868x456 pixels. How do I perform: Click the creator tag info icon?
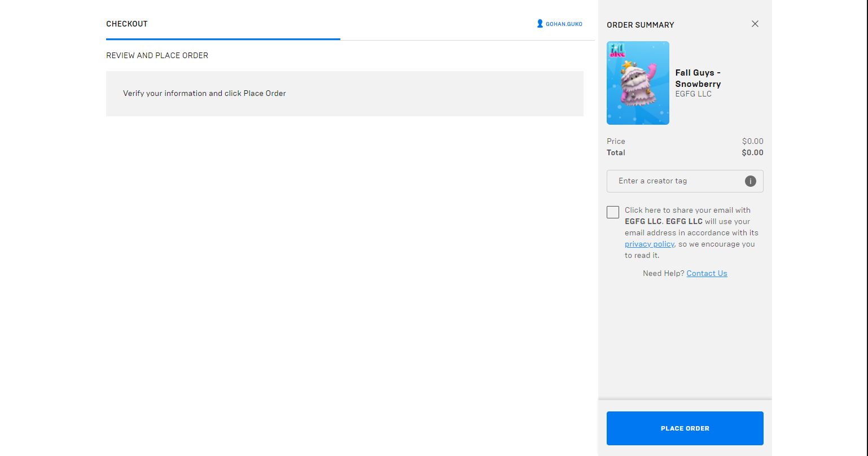coord(750,181)
